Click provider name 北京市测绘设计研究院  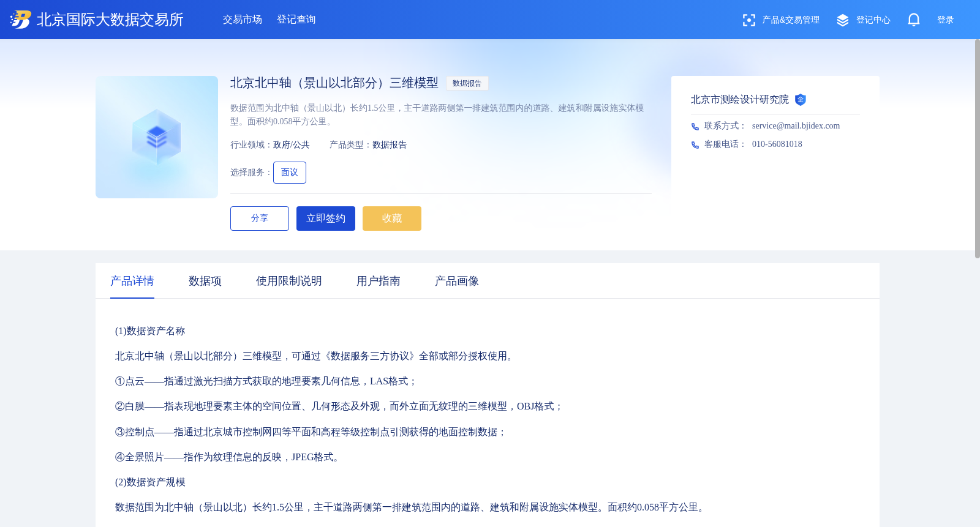(x=740, y=100)
